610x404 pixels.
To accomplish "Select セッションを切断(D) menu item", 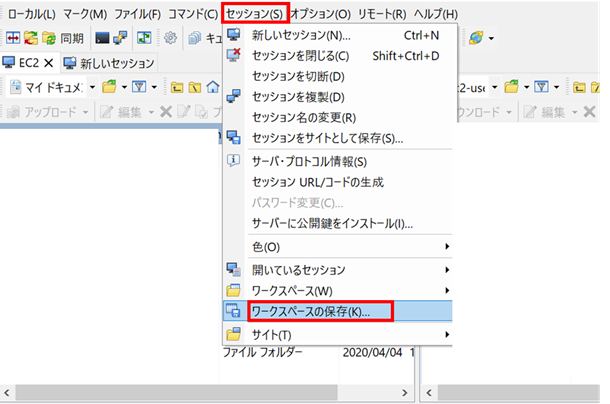I will [338, 77].
